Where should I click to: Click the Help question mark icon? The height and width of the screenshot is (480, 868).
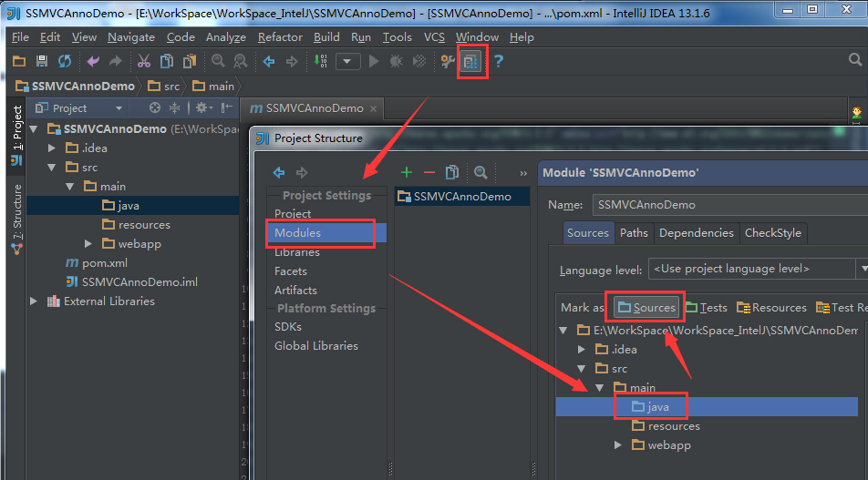[499, 61]
